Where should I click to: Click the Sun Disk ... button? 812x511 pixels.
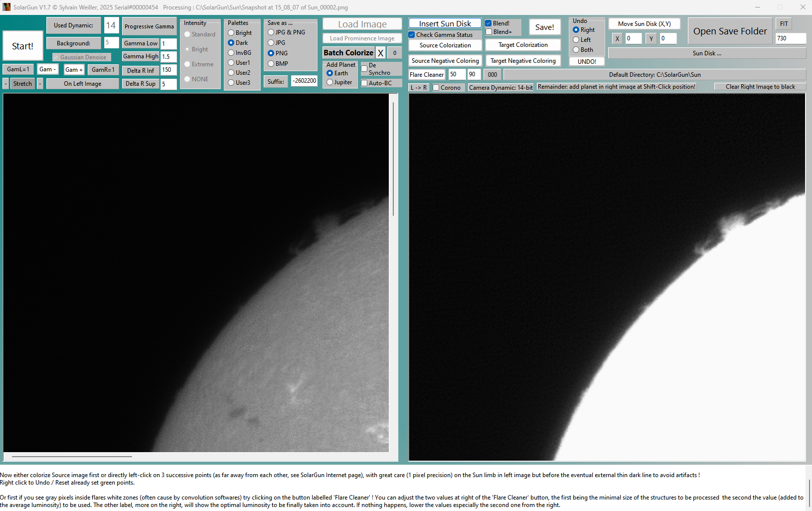point(707,53)
